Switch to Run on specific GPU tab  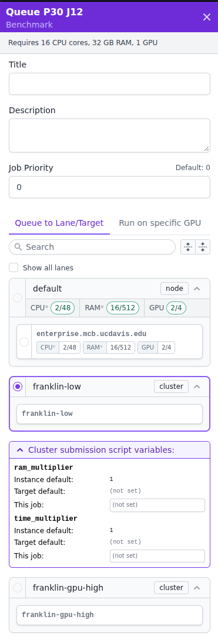click(160, 223)
